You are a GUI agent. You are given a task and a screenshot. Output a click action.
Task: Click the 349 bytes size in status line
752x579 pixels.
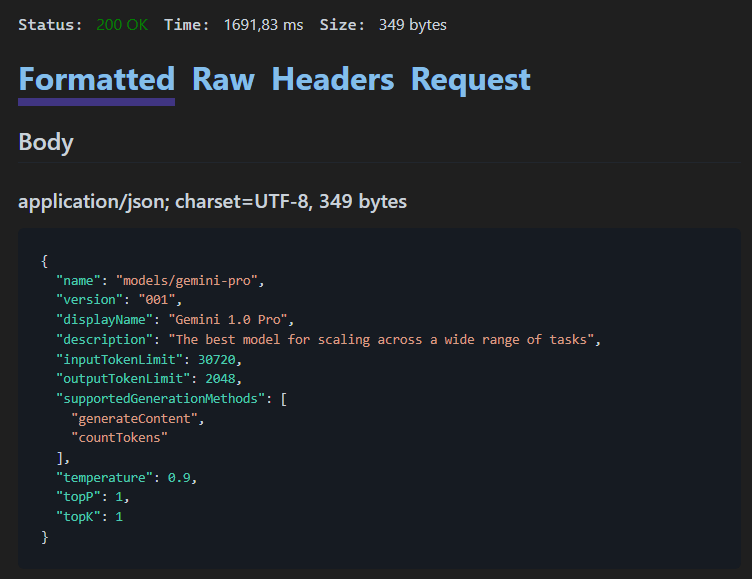tap(412, 25)
